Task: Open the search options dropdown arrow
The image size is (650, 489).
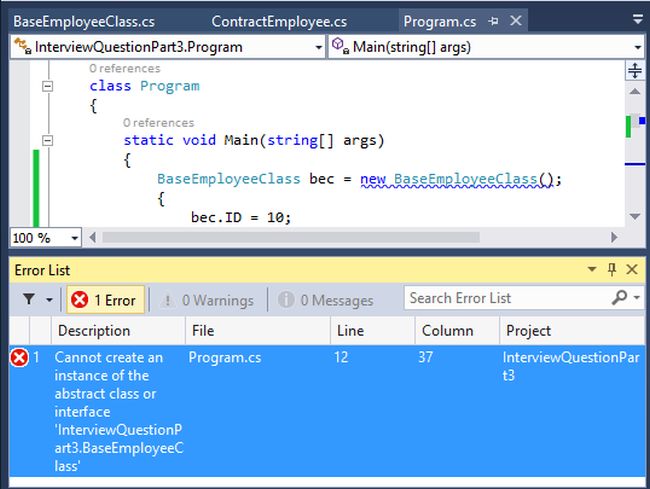Action: pos(637,297)
